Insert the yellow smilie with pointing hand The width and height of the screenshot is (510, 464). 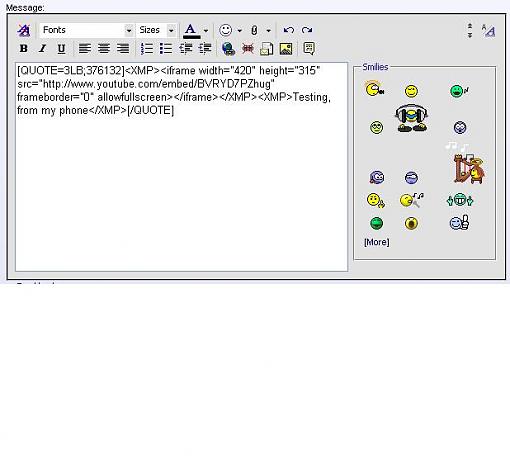coord(376,200)
